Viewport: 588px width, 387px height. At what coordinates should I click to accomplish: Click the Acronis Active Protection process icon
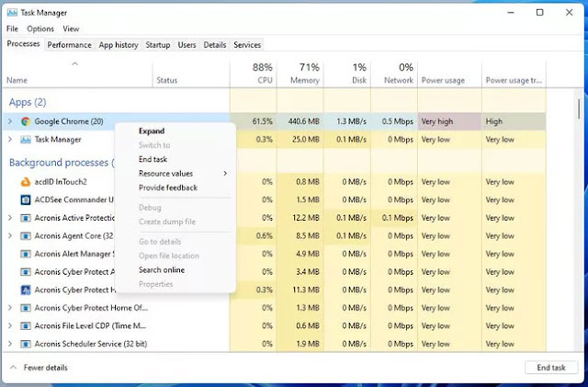[x=26, y=218]
